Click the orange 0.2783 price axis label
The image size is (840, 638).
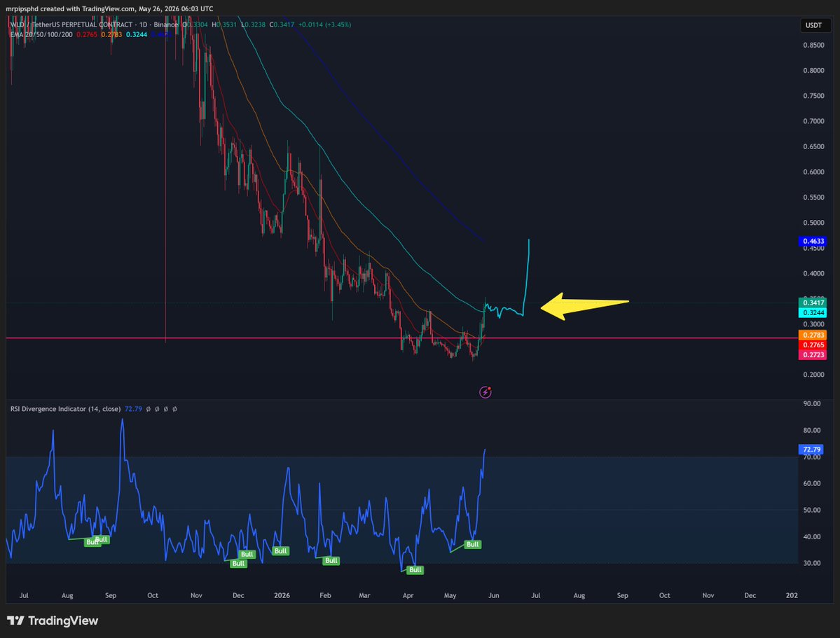click(812, 335)
